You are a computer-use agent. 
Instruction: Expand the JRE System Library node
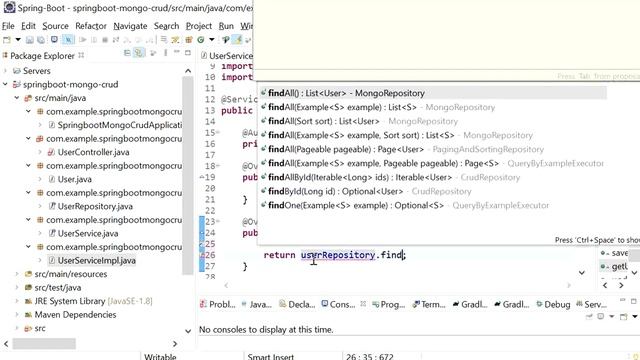pos(17,301)
